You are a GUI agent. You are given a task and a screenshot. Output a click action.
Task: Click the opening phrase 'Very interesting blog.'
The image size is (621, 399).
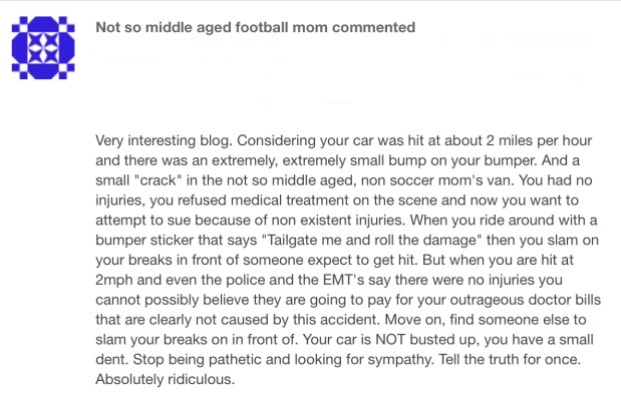click(x=164, y=141)
